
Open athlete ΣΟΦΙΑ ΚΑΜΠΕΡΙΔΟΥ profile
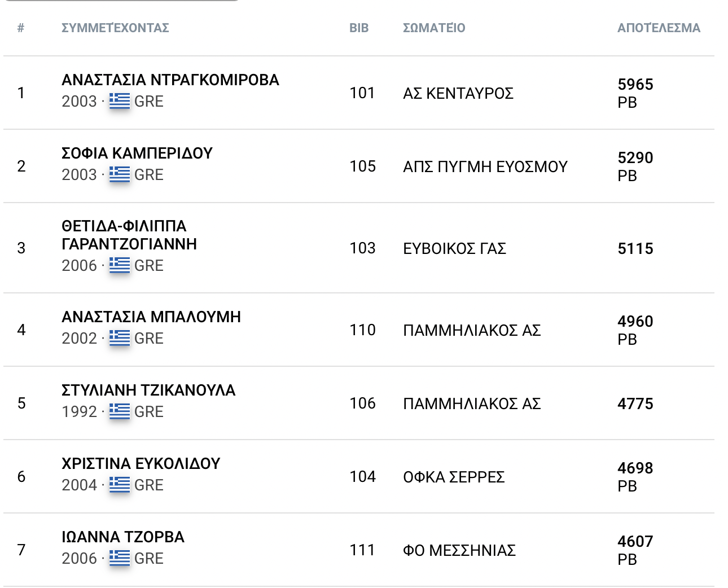(137, 153)
